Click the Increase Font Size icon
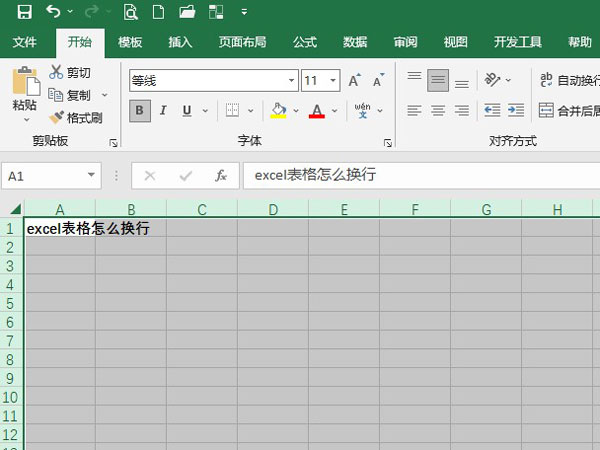Viewport: 600px width, 450px height. (355, 80)
